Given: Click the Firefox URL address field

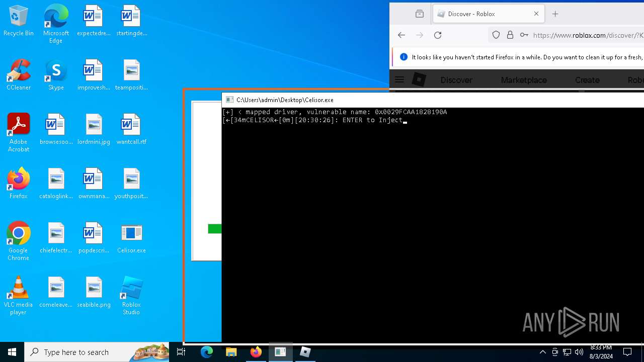Looking at the screenshot, I should (x=588, y=35).
